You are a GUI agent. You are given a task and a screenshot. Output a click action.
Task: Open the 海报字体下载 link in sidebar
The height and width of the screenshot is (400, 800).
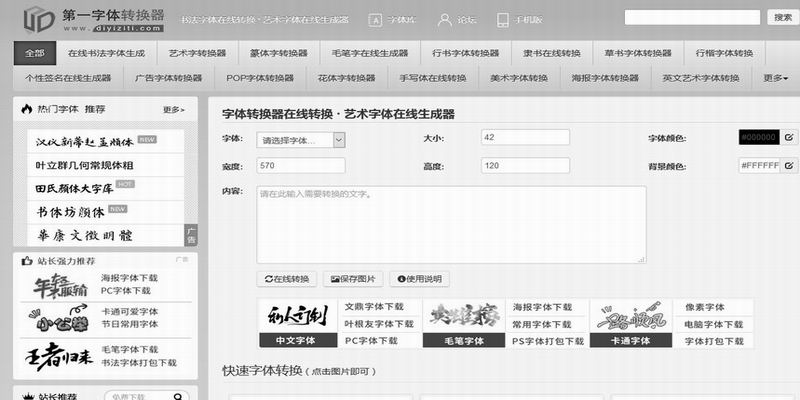[129, 277]
